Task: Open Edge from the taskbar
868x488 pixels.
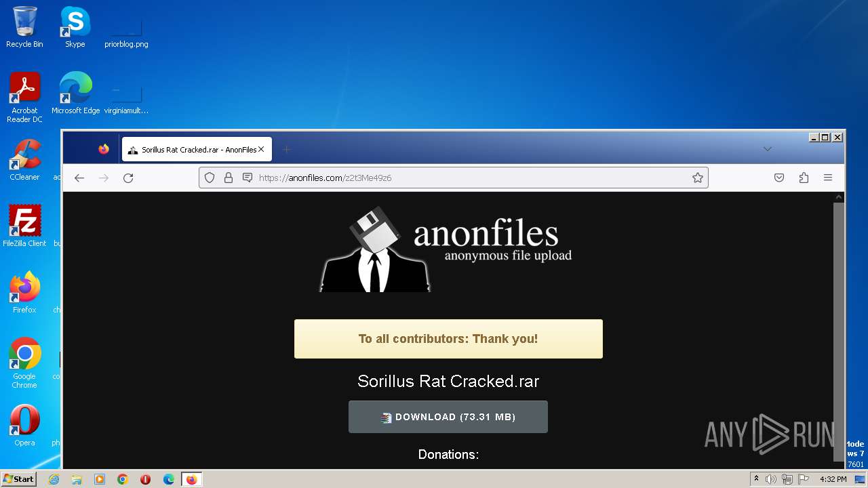Action: coord(169,479)
